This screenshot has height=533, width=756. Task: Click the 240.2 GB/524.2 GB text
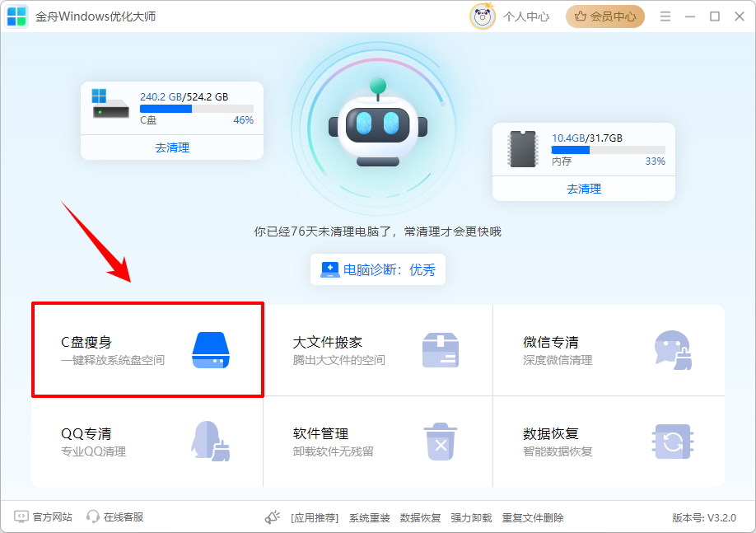pyautogui.click(x=184, y=96)
